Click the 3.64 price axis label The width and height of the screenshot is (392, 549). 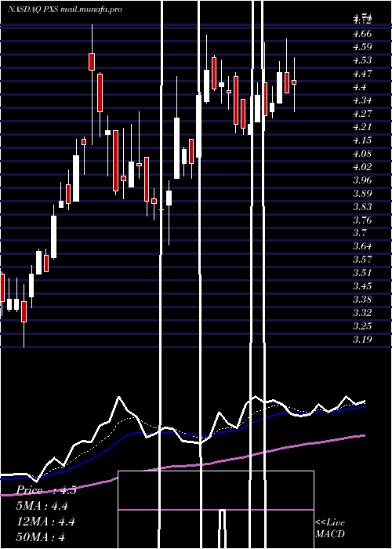coord(362,245)
